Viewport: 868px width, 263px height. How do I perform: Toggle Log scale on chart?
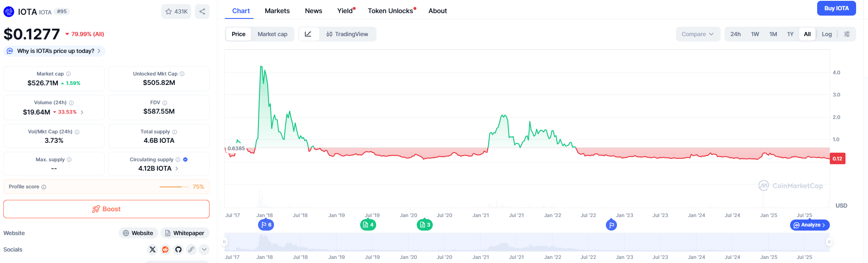pyautogui.click(x=827, y=34)
